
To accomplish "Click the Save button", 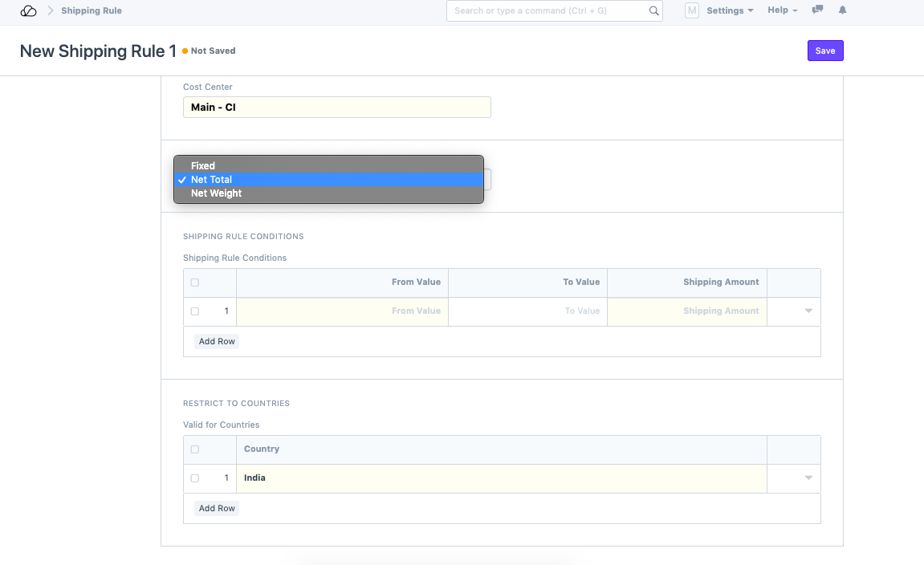I will coord(825,51).
